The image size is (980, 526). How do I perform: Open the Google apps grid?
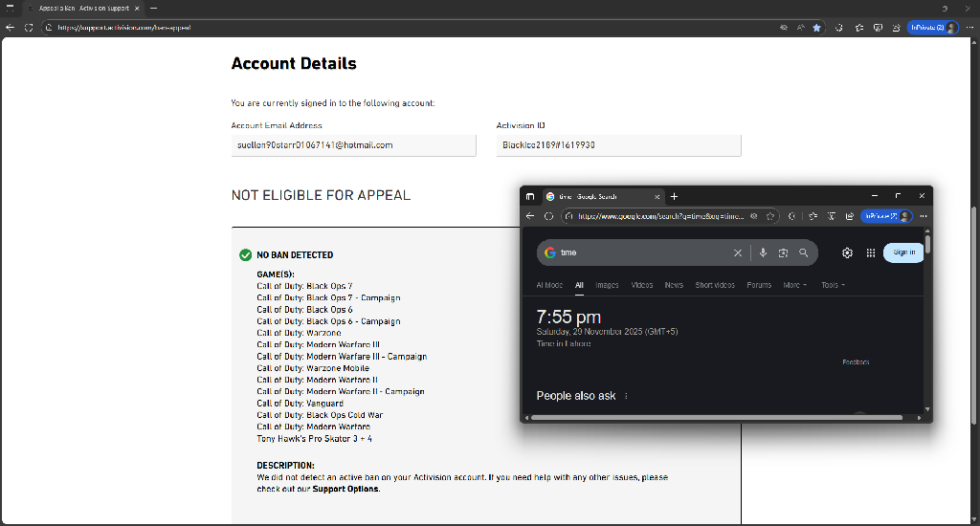tap(871, 252)
